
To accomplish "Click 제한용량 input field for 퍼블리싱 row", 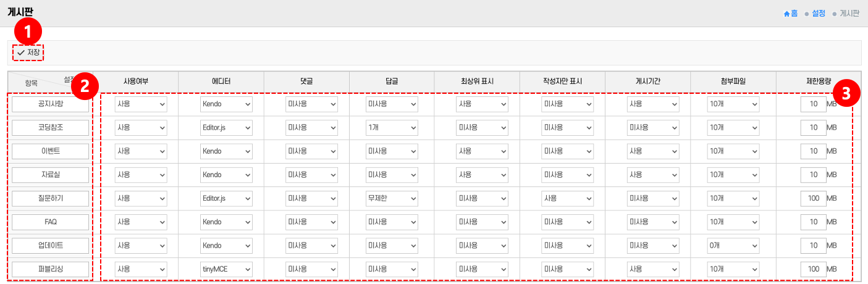I will [x=812, y=269].
